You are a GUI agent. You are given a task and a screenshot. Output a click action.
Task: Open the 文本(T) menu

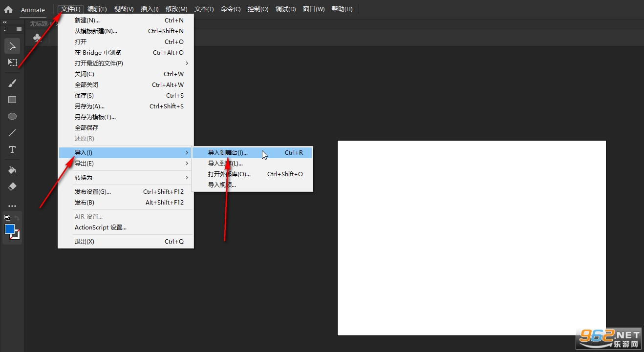click(x=204, y=9)
